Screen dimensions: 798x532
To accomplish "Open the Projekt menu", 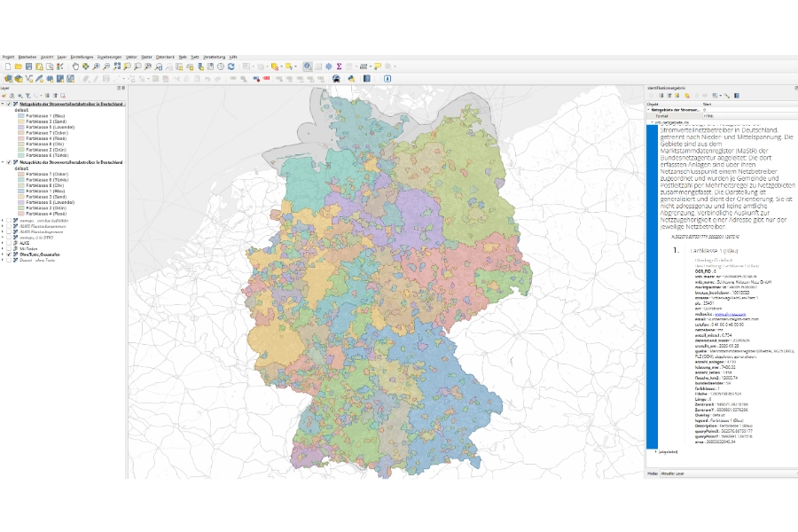I will (8, 57).
